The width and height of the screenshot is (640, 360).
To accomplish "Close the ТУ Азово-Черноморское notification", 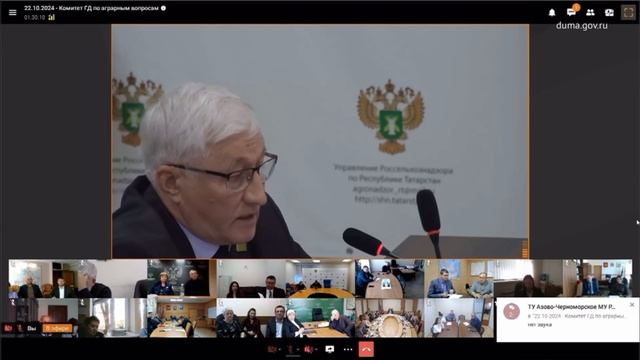I will pos(632,304).
